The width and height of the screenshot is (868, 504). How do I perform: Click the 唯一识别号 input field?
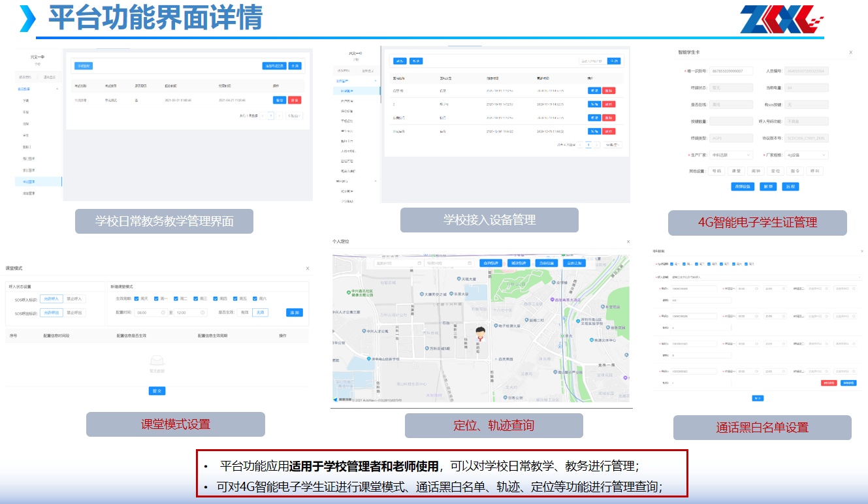pos(731,71)
